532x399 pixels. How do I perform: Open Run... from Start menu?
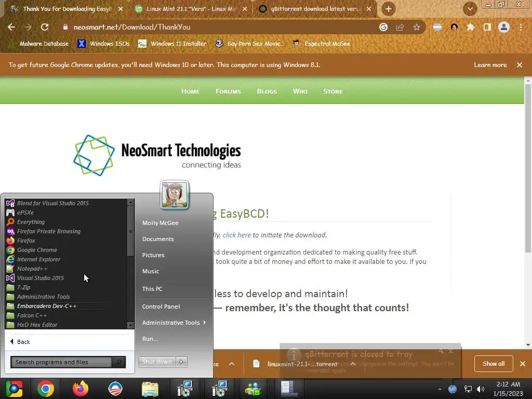click(x=150, y=339)
